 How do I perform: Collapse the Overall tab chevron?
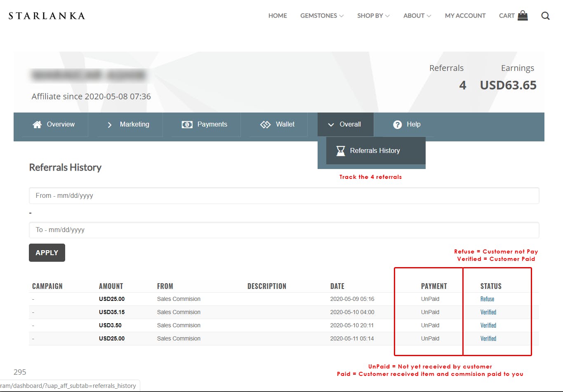[331, 124]
